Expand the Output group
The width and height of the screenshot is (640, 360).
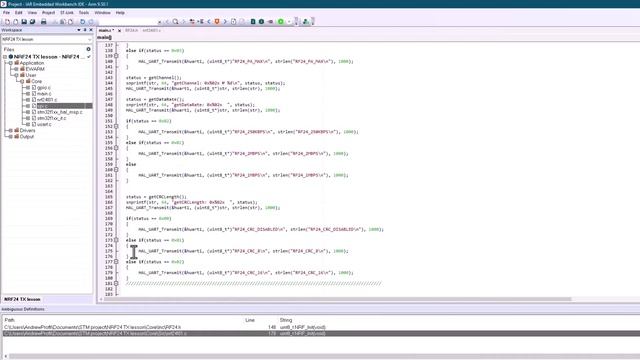click(11, 136)
